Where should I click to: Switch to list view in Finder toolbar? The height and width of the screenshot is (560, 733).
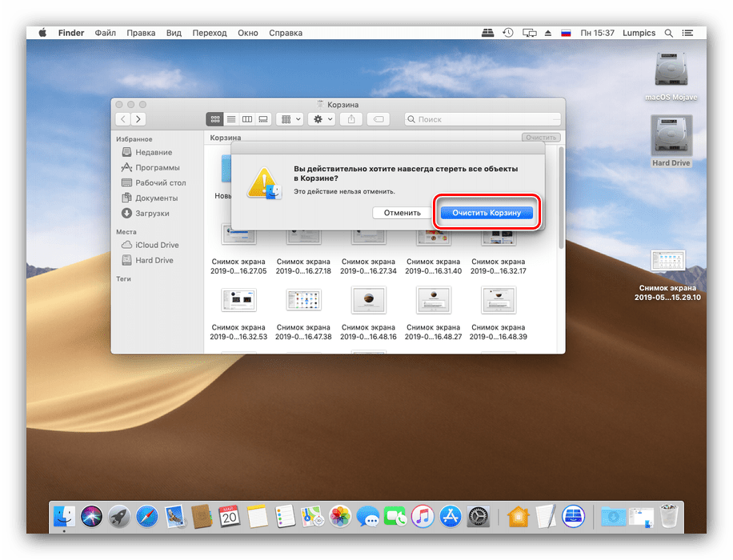coord(230,119)
